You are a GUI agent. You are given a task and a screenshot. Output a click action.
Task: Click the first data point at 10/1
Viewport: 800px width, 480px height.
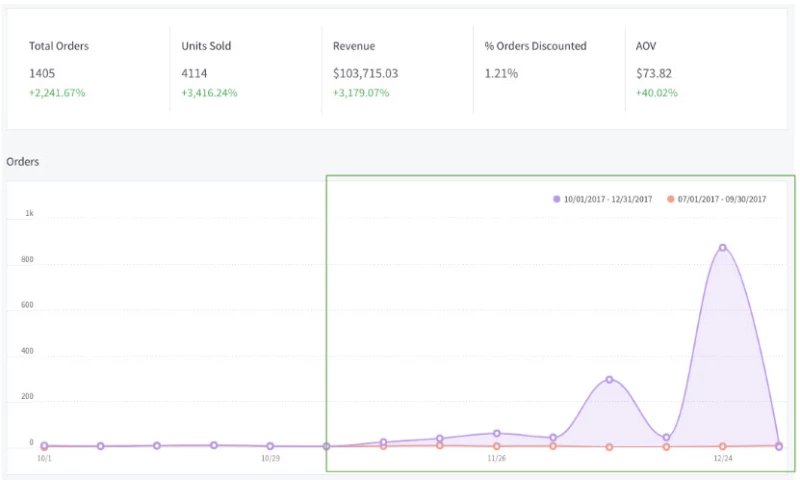click(44, 446)
